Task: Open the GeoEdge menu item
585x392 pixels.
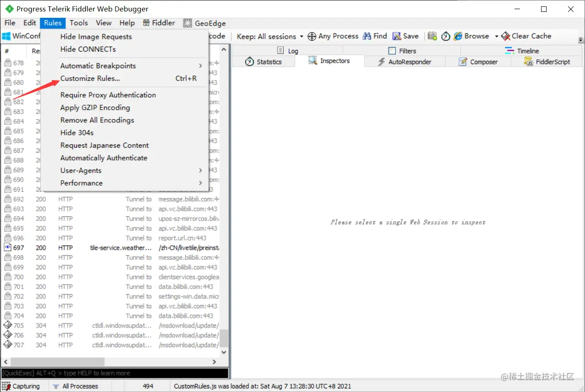Action: pos(205,23)
